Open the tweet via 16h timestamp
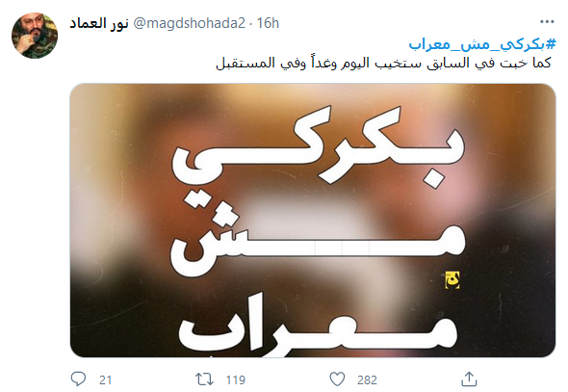 [268, 23]
